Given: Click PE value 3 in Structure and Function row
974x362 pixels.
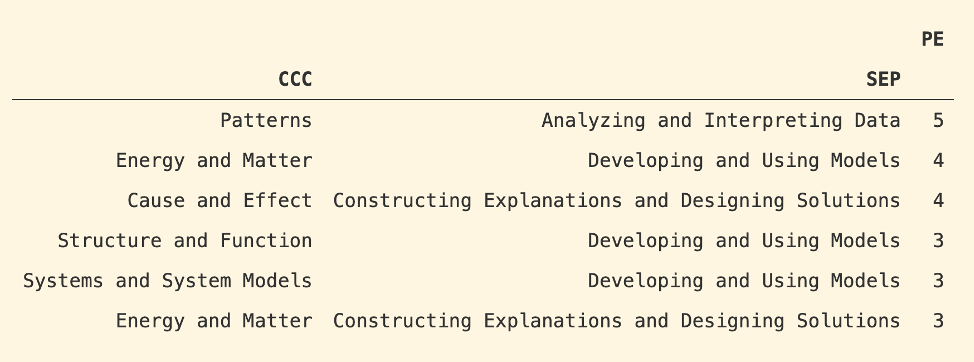Looking at the screenshot, I should pyautogui.click(x=938, y=240).
